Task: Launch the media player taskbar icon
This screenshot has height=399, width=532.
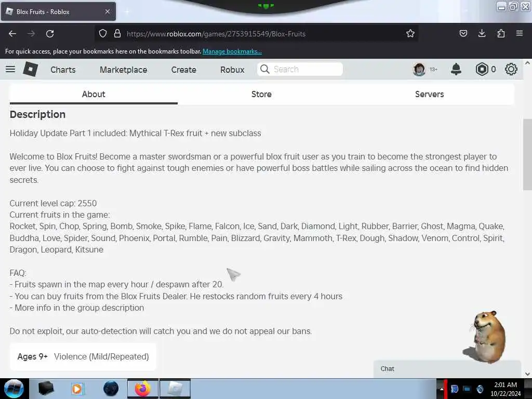Action: coord(77,389)
